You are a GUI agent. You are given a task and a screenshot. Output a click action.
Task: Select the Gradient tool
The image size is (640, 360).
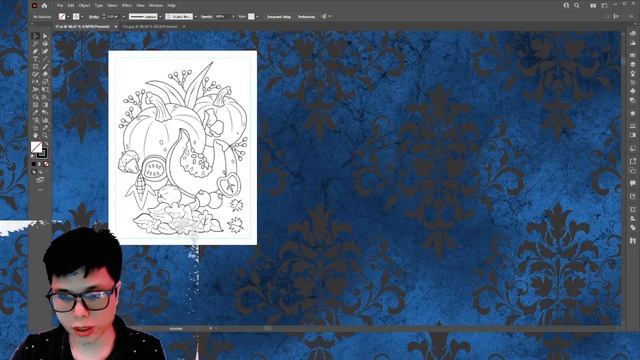coord(45,104)
